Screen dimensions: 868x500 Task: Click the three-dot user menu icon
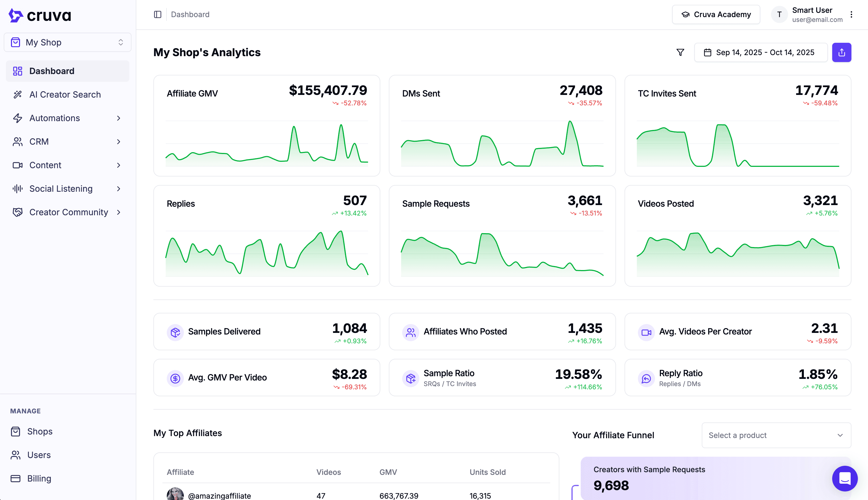pyautogui.click(x=851, y=14)
